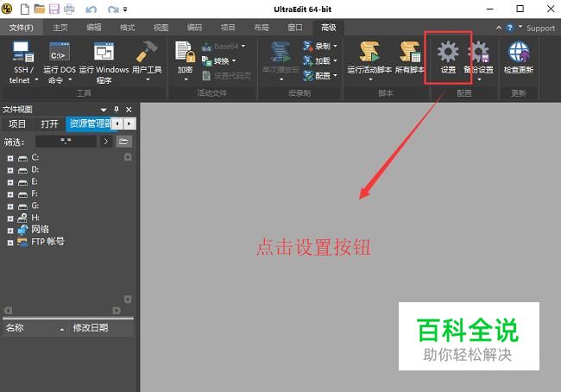The image size is (561, 392).
Task: Click the 检查更新 globe icon
Action: coord(519,53)
